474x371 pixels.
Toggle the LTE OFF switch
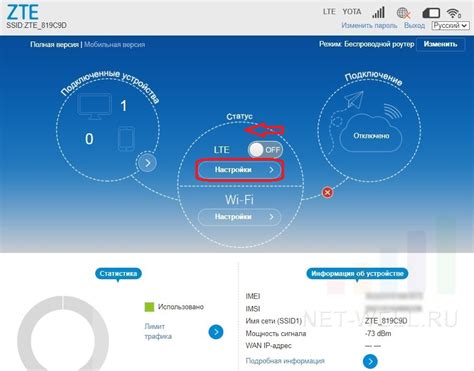pos(265,150)
